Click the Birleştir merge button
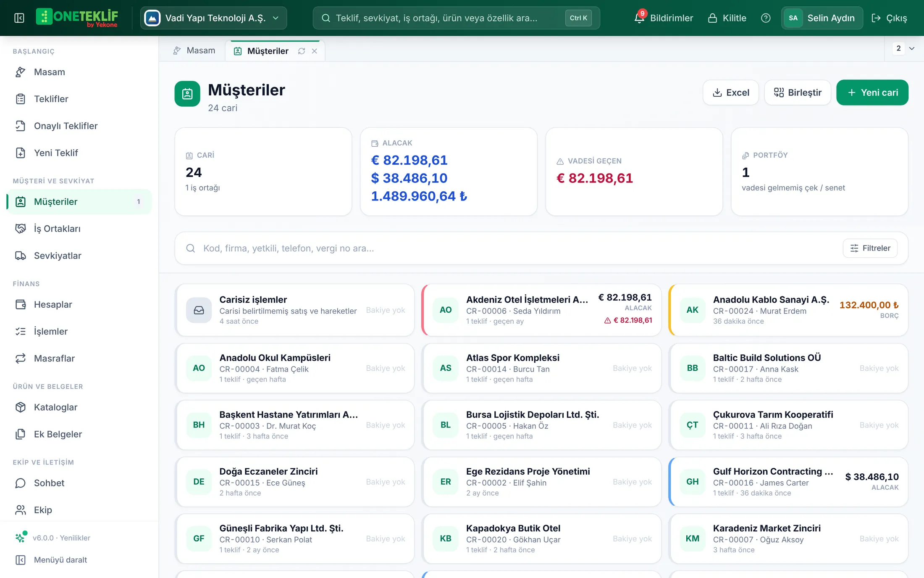Image resolution: width=924 pixels, height=578 pixels. (x=798, y=92)
